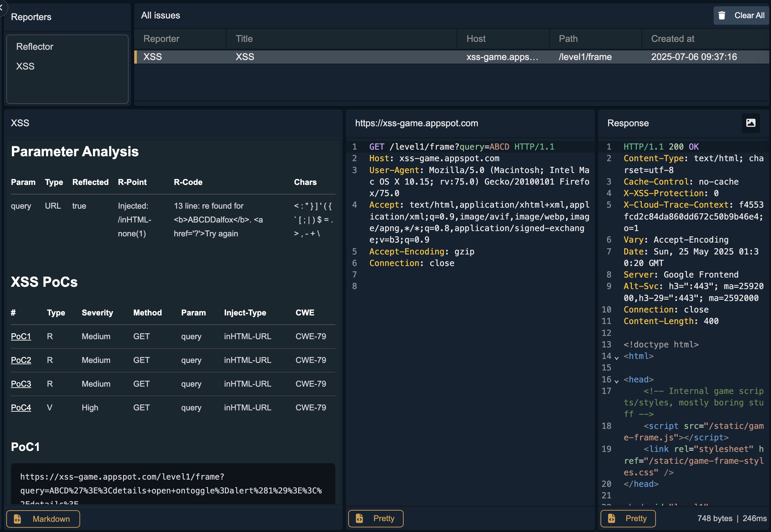Click the PoC1 URL code block
Image resolution: width=771 pixels, height=532 pixels.
173,483
